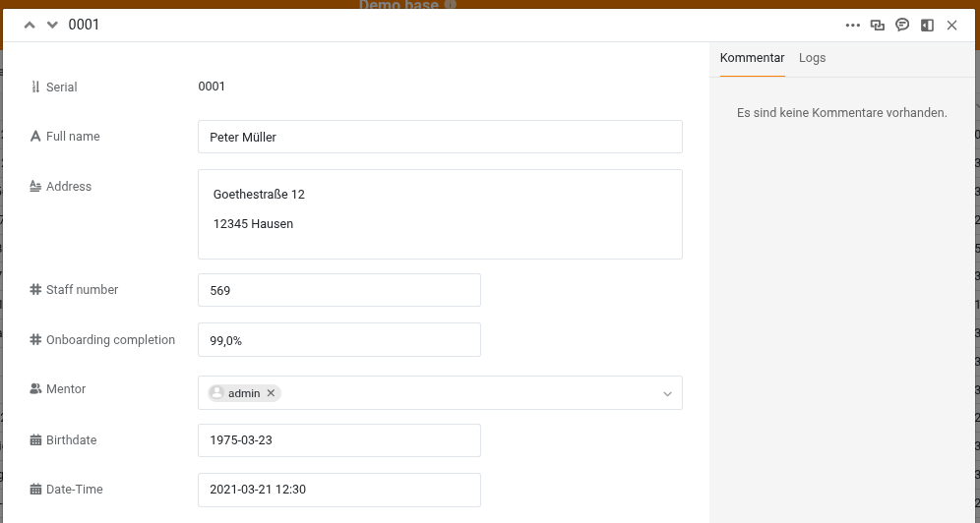Open the Date-Time field picker
Image resolution: width=980 pixels, height=523 pixels.
click(338, 490)
